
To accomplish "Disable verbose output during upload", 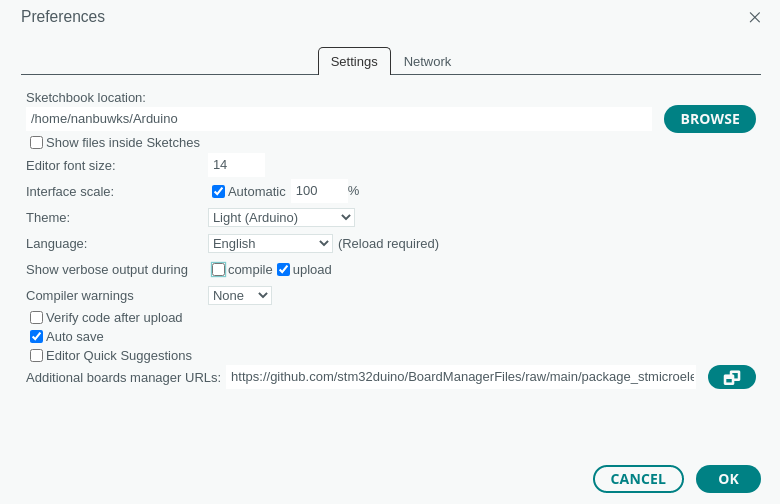I will [283, 269].
